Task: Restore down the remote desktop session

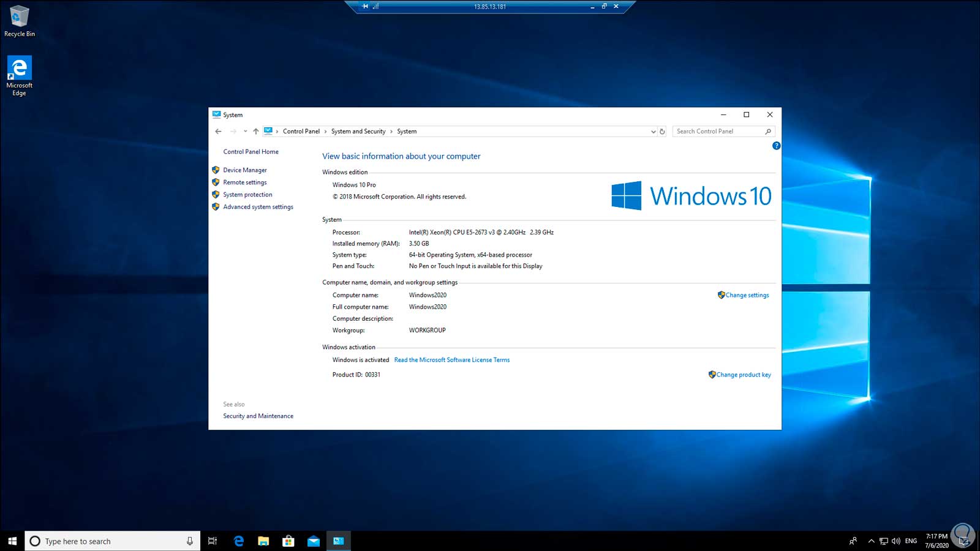Action: tap(604, 6)
